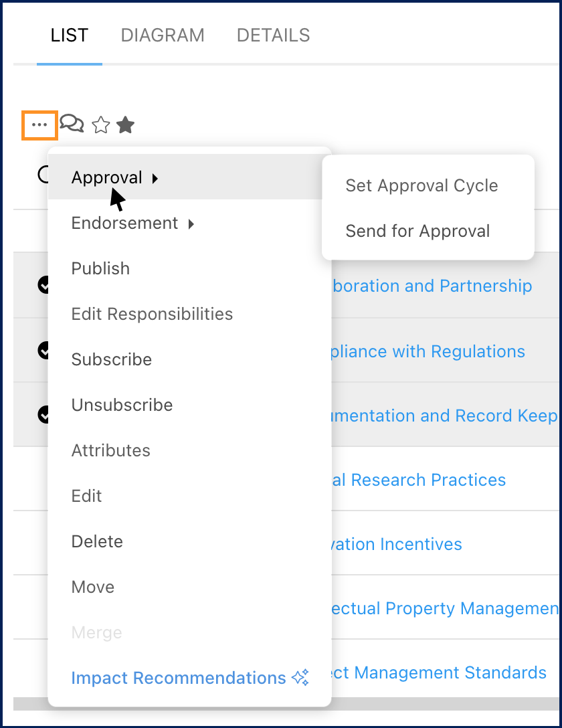This screenshot has height=728, width=562.
Task: Expand the Endorsement submenu arrow
Action: pyautogui.click(x=191, y=223)
